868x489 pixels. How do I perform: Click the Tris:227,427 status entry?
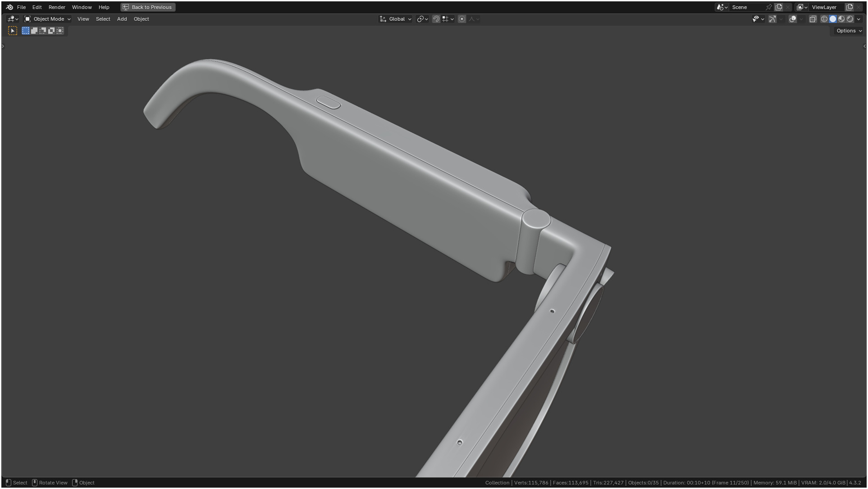pyautogui.click(x=608, y=483)
